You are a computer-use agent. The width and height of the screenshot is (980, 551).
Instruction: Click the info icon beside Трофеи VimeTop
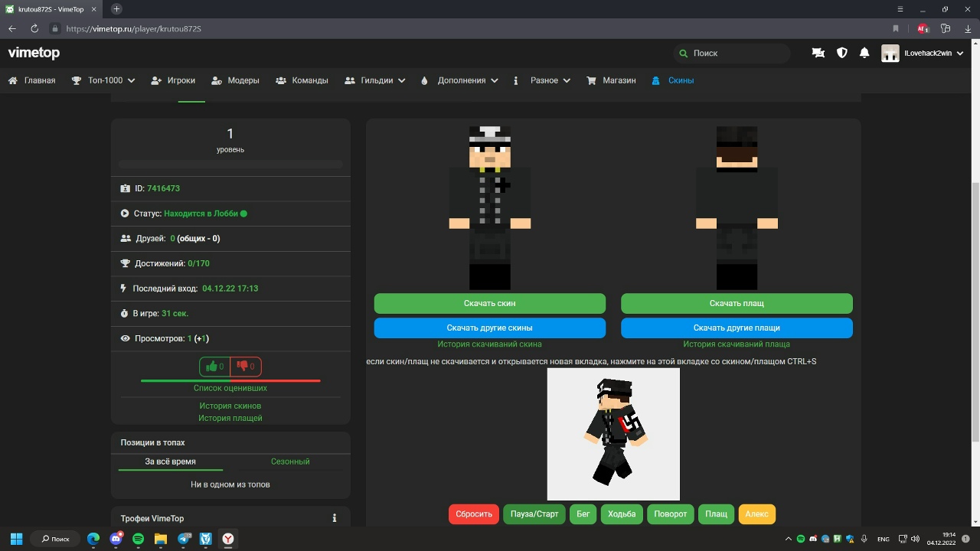(334, 518)
